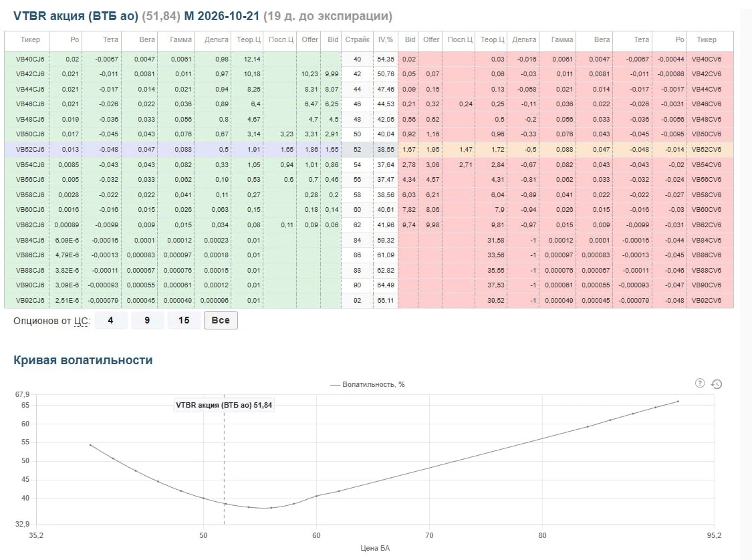This screenshot has height=560, width=752.
Task: Click the underlined ЦС abbreviation
Action: (82, 321)
